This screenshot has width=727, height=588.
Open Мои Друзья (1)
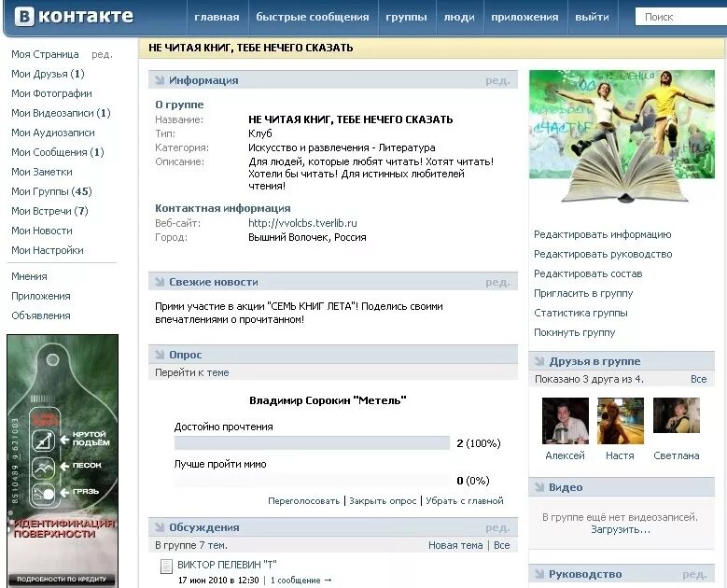coord(48,74)
